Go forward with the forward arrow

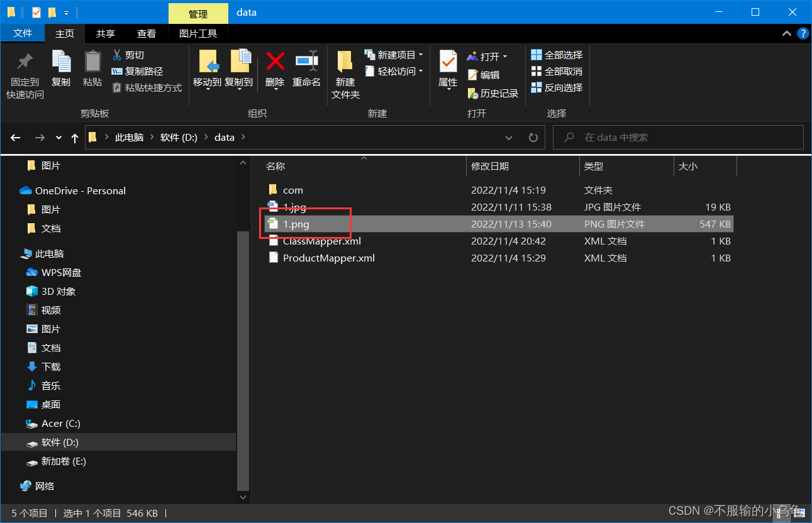[40, 137]
